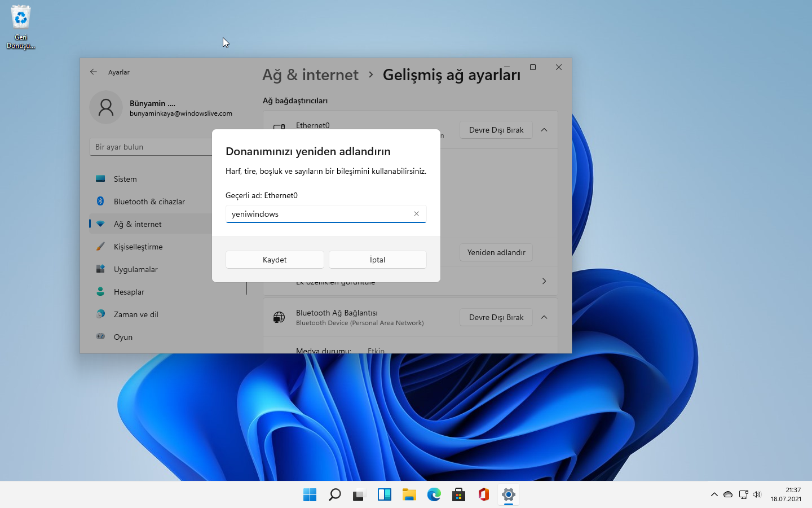Viewport: 812px width, 508px height.
Task: Open Office from taskbar
Action: [484, 495]
